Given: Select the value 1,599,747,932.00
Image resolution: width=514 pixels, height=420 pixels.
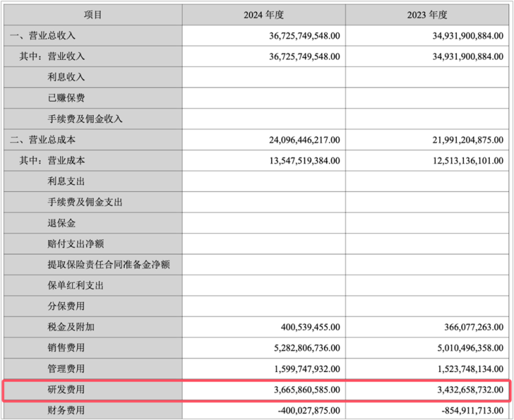Looking at the screenshot, I should click(307, 369).
